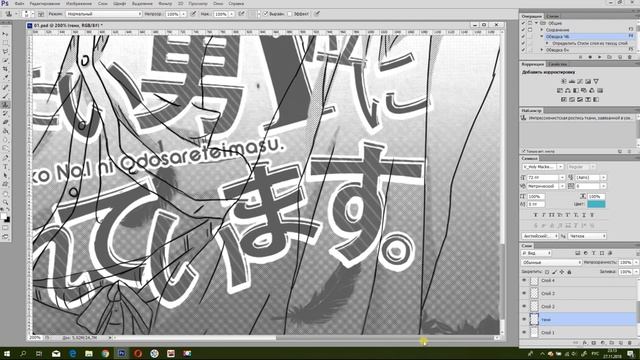Open the Фильтр menu
Viewport: 640px width, 360px height.
tap(165, 3)
